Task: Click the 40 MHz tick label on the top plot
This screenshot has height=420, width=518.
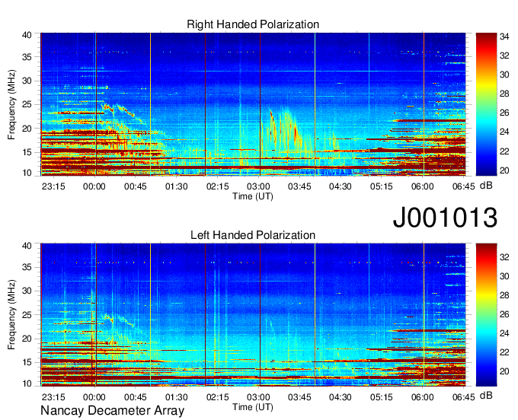Action: [27, 35]
